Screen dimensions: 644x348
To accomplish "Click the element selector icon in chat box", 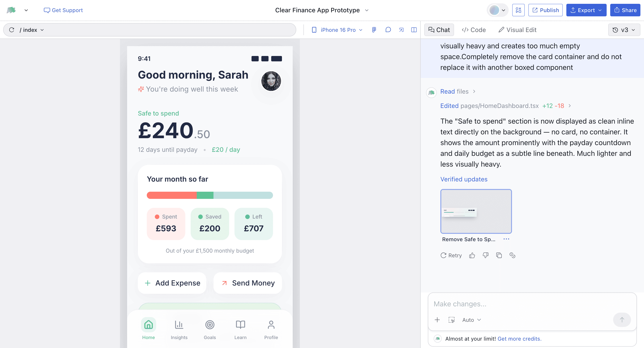I will click(x=452, y=320).
